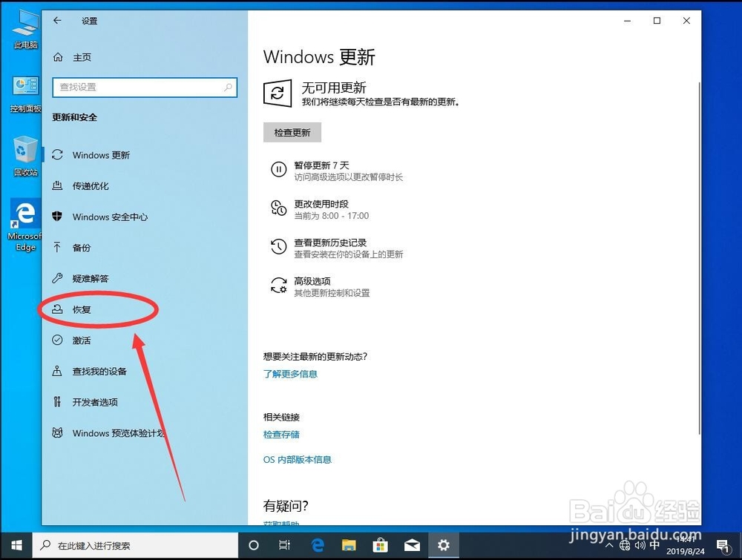This screenshot has height=560, width=742.
Task: Open Microsoft Store from the taskbar
Action: point(380,545)
